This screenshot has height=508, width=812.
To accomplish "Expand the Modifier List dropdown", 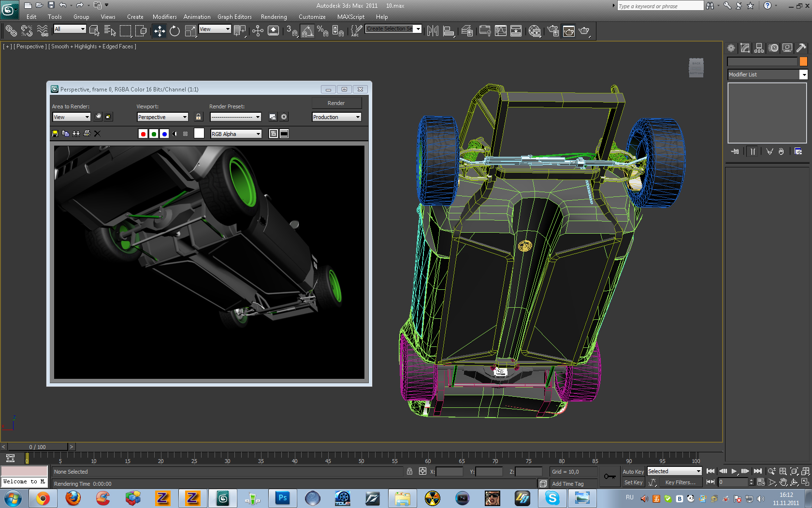I will (x=803, y=75).
